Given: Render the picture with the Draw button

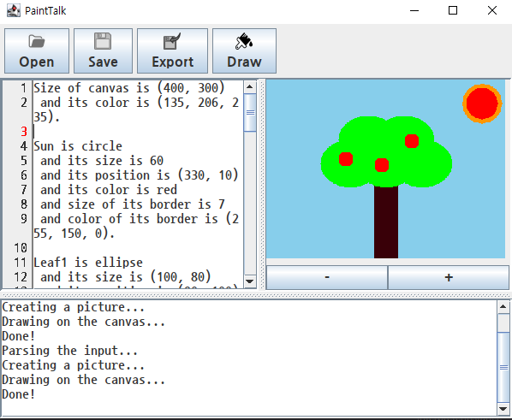Looking at the screenshot, I should [x=244, y=51].
